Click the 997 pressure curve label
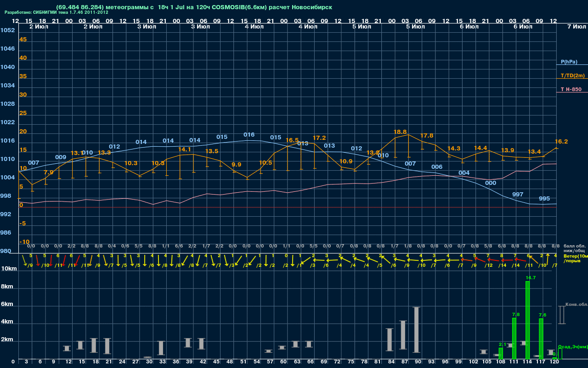Image resolution: width=588 pixels, height=368 pixels. coord(518,195)
